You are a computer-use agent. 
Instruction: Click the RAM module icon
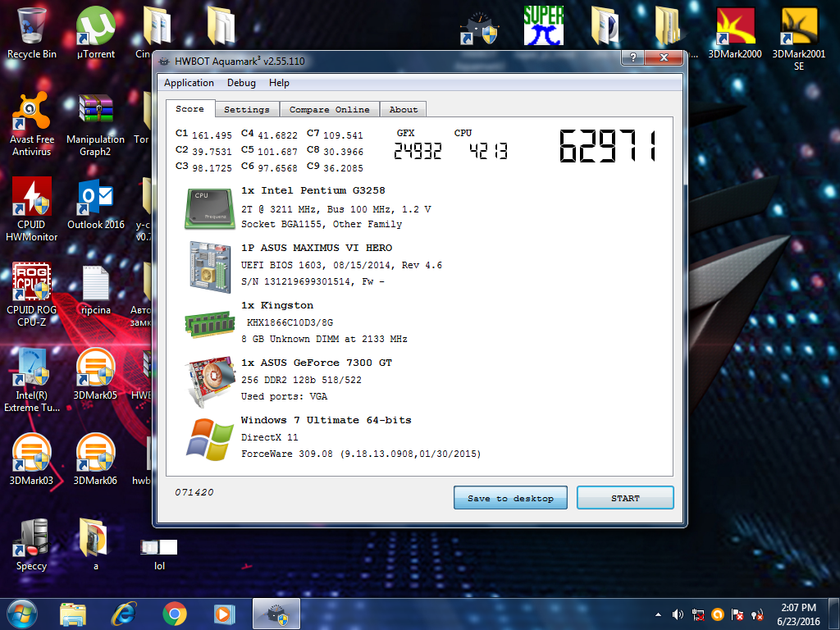pos(209,323)
